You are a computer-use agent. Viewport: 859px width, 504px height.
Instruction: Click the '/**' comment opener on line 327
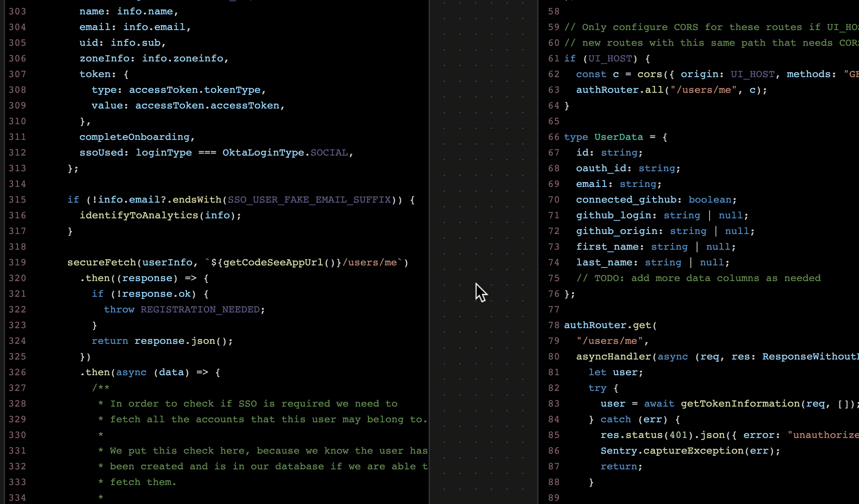[101, 387]
